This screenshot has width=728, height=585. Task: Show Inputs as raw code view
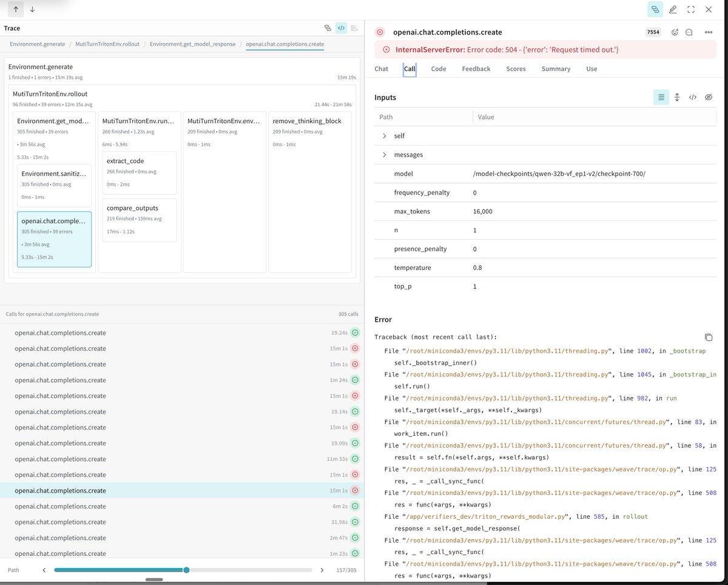tap(692, 97)
